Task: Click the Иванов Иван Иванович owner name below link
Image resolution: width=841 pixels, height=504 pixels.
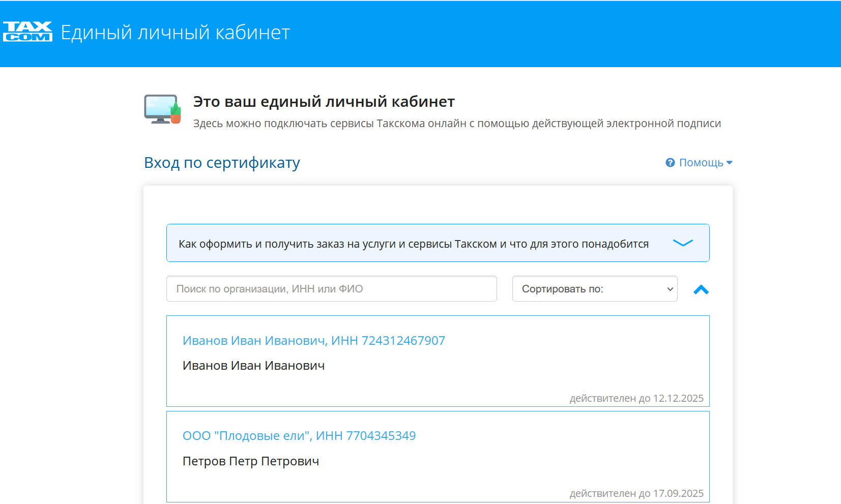Action: tap(253, 366)
